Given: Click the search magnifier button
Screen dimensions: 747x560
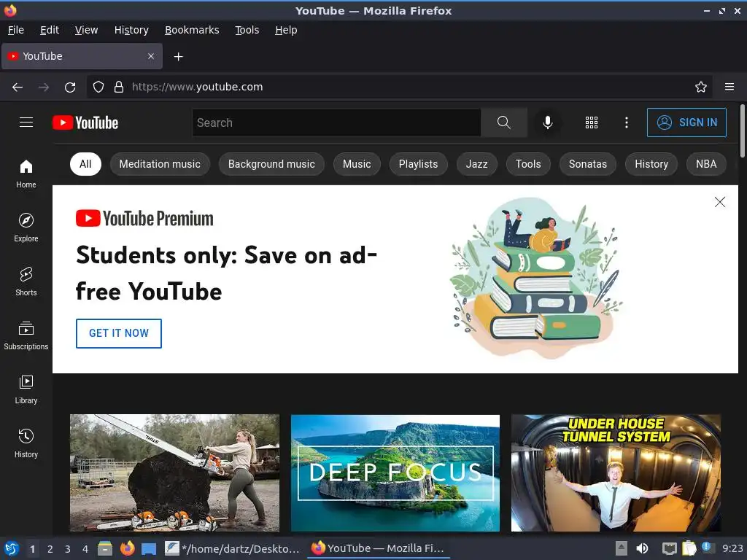Looking at the screenshot, I should pyautogui.click(x=503, y=122).
